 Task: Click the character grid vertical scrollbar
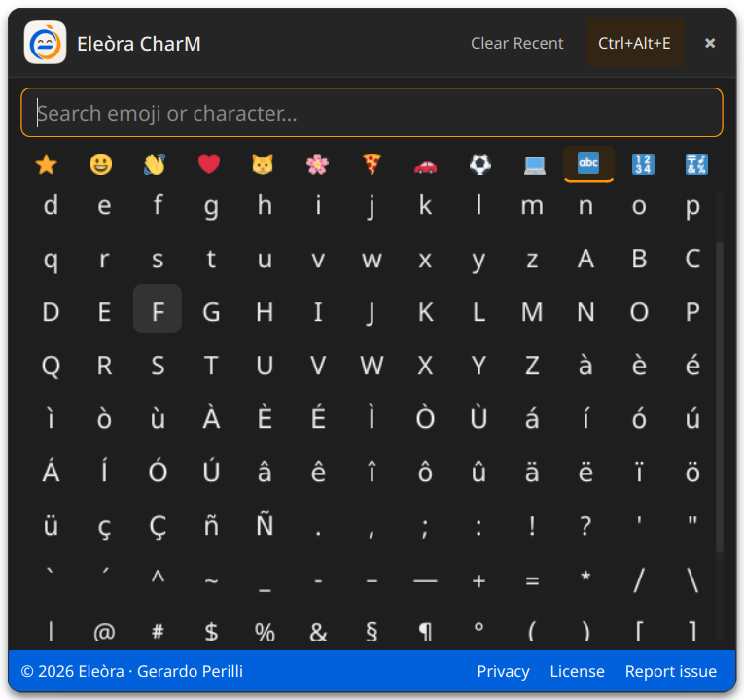click(x=720, y=398)
